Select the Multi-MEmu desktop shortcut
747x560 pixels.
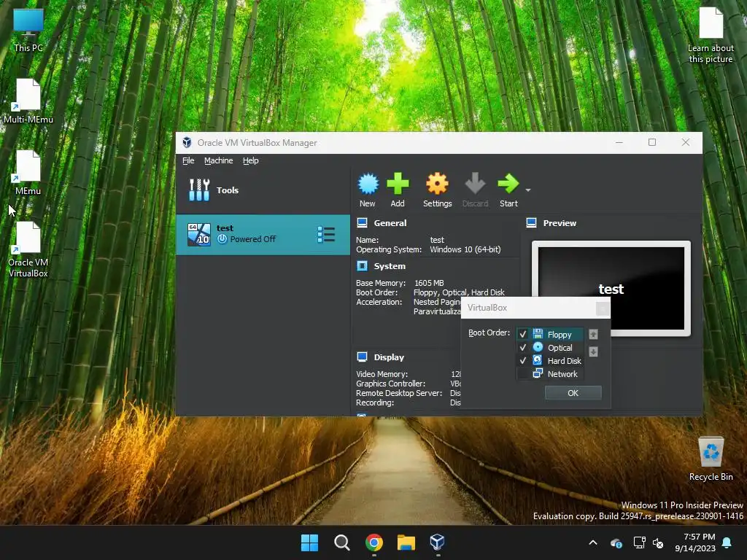(28, 101)
